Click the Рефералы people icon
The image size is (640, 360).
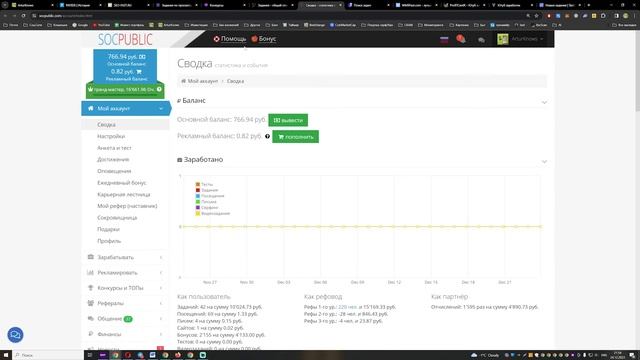tap(91, 303)
